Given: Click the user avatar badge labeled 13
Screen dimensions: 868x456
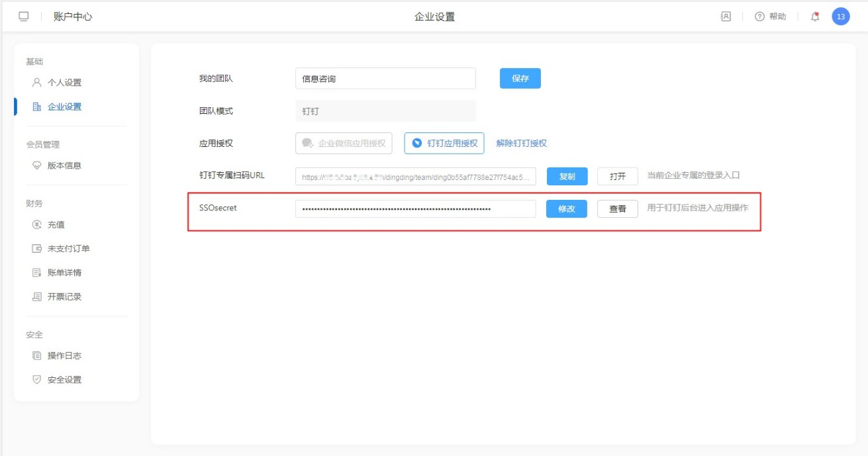Looking at the screenshot, I should click(x=841, y=17).
